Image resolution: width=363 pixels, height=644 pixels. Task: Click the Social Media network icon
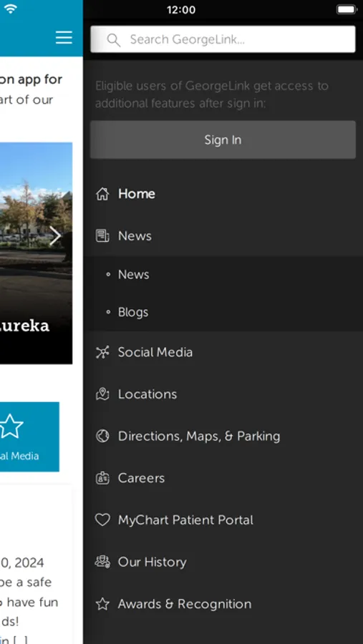102,352
